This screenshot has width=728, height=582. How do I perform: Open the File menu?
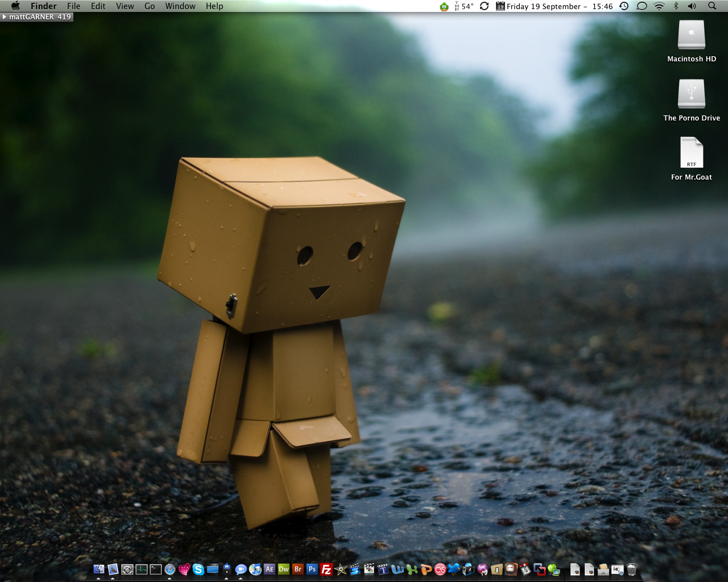(73, 6)
